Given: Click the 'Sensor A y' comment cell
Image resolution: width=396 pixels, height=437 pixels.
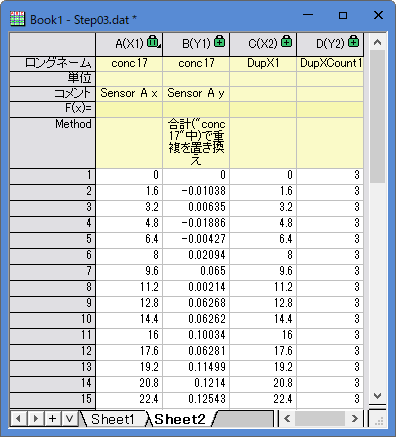Looking at the screenshot, I should pyautogui.click(x=196, y=94).
